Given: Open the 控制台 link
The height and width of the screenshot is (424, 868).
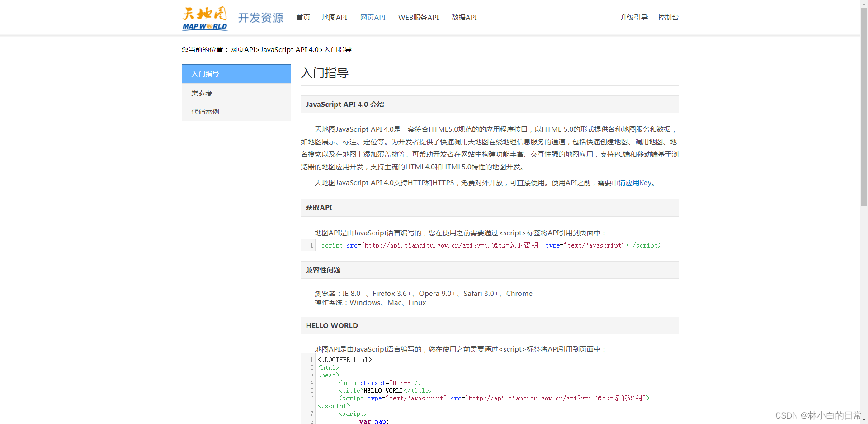Looking at the screenshot, I should click(668, 18).
